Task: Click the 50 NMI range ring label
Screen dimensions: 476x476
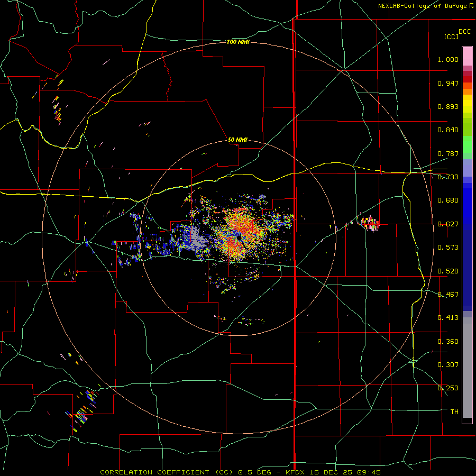Action: tap(237, 140)
